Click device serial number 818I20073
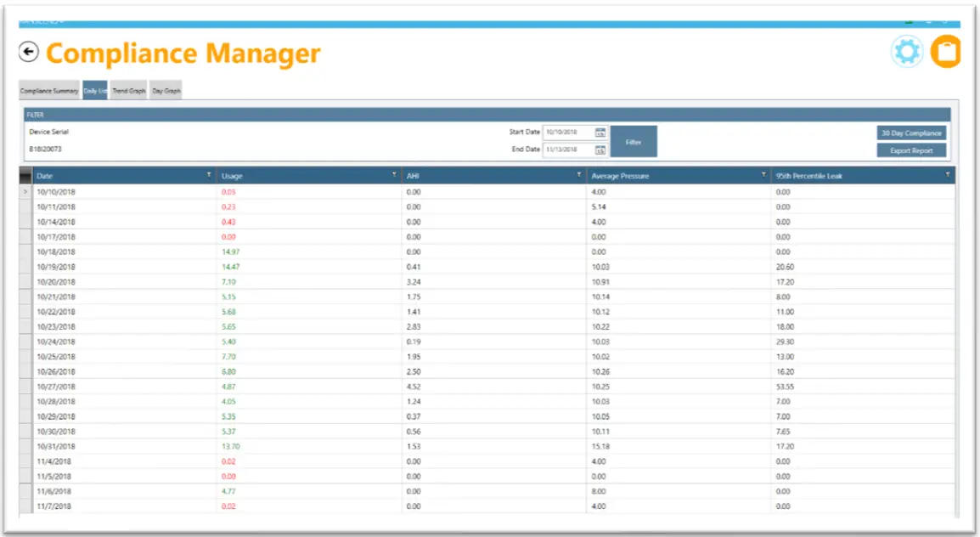 [x=46, y=150]
